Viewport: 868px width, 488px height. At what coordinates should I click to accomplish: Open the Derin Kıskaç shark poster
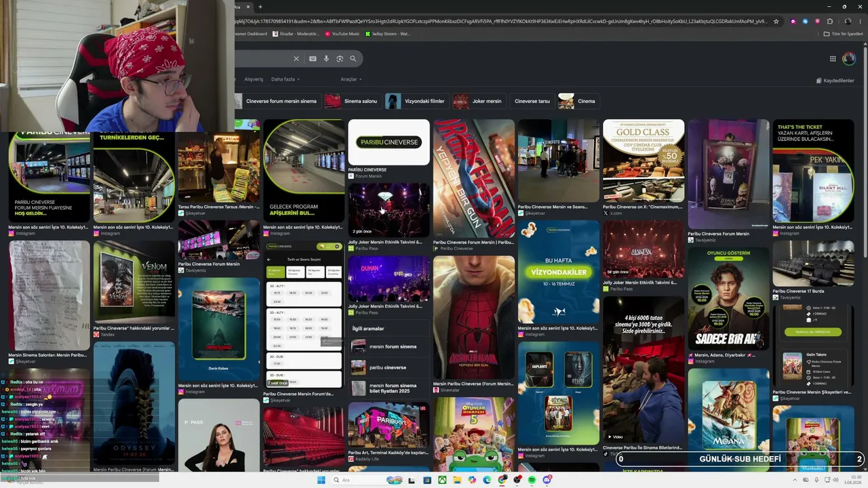pyautogui.click(x=219, y=329)
